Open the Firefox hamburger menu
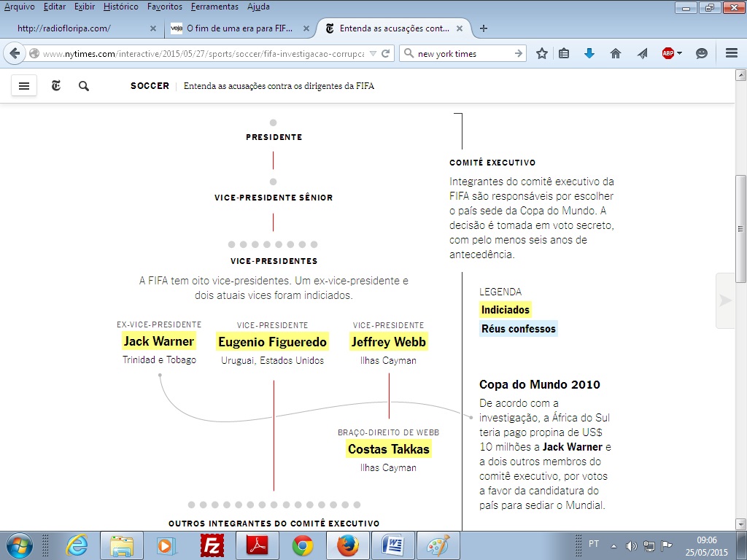The width and height of the screenshot is (747, 560). click(732, 53)
